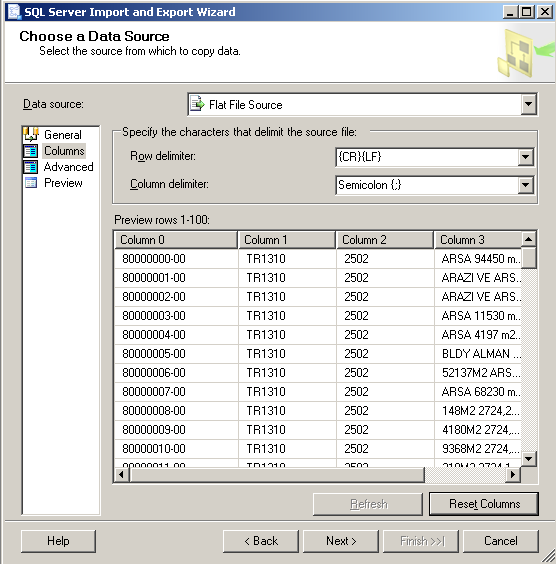Select cell 80000003-00
556x564 pixels.
pos(176,316)
